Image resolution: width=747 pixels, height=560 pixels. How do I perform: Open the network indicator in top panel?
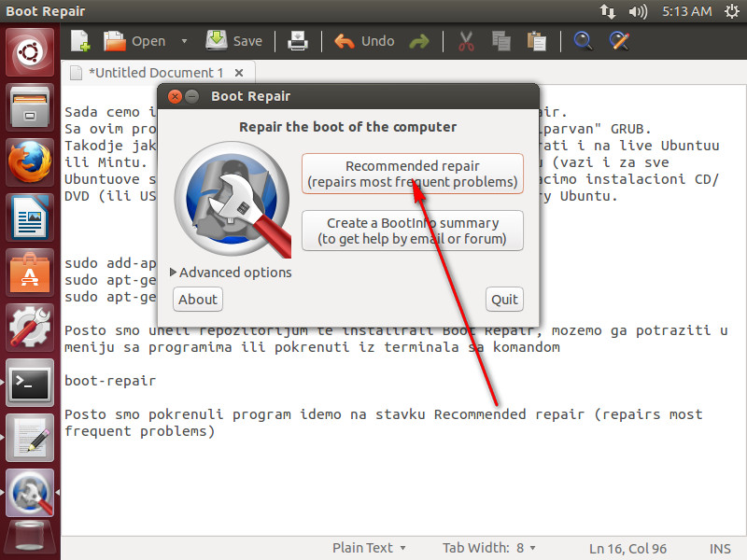(x=608, y=11)
